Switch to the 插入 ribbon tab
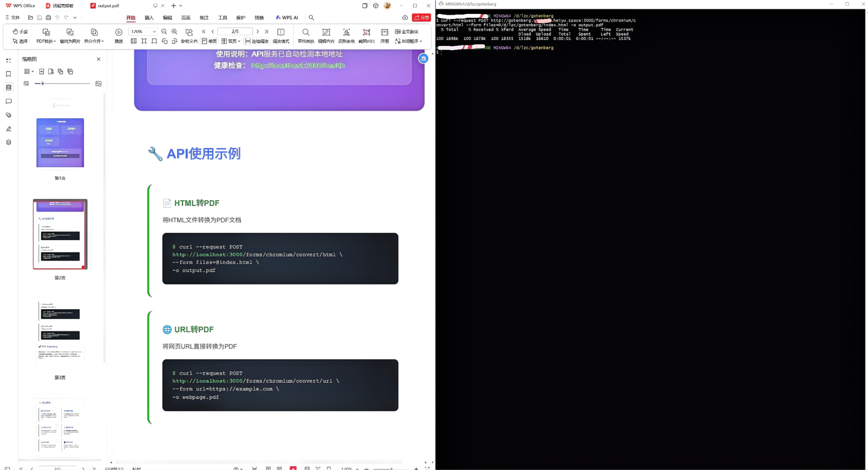Screen dimensions: 868x470 coord(149,17)
